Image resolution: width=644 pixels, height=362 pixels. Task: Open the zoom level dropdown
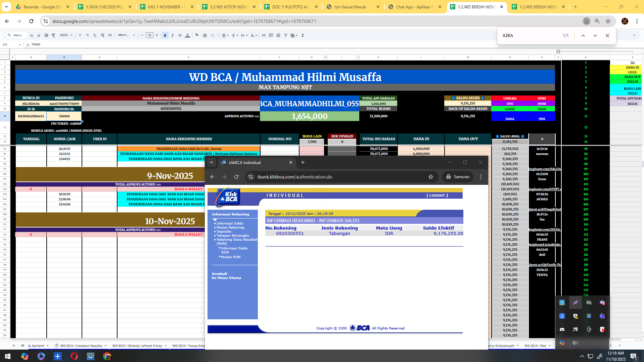coord(66,35)
